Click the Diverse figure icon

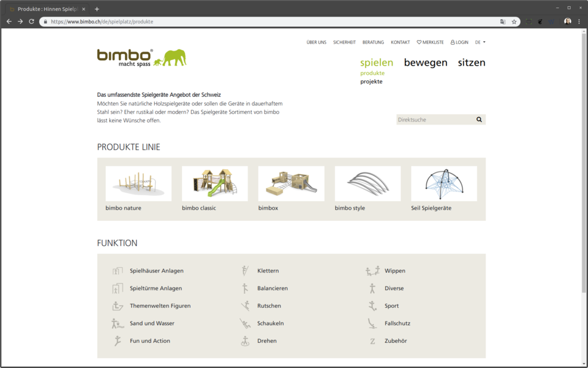click(372, 288)
